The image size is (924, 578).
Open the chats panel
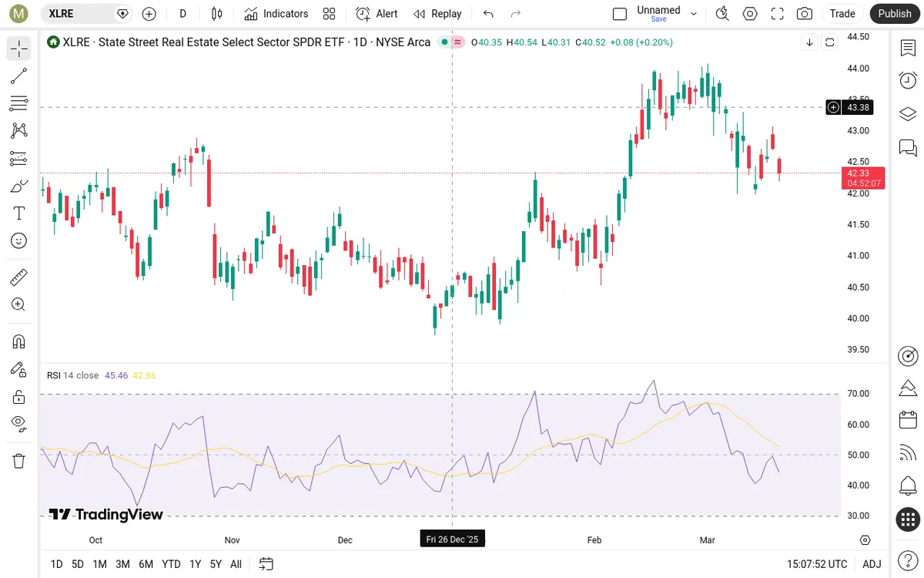(x=908, y=147)
